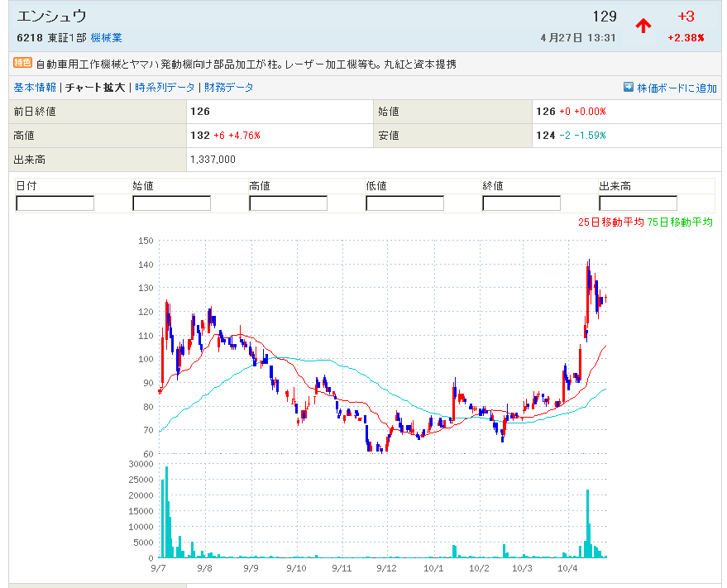Click into the 低値 text box
The height and width of the screenshot is (588, 727).
(404, 203)
